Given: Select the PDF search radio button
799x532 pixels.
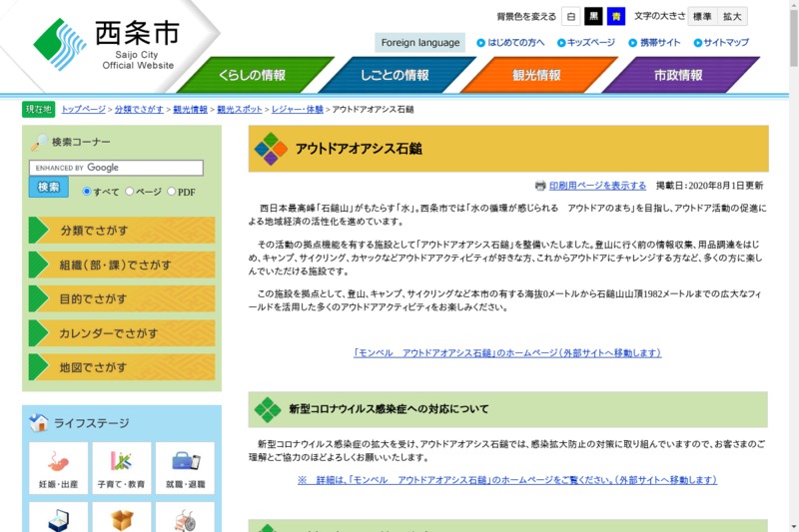Looking at the screenshot, I should pyautogui.click(x=172, y=192).
